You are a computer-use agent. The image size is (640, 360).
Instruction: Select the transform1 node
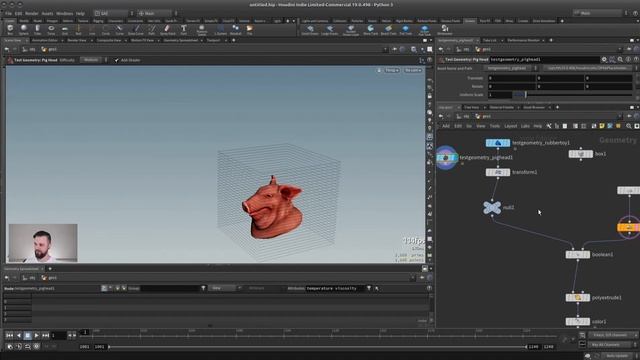click(x=498, y=172)
